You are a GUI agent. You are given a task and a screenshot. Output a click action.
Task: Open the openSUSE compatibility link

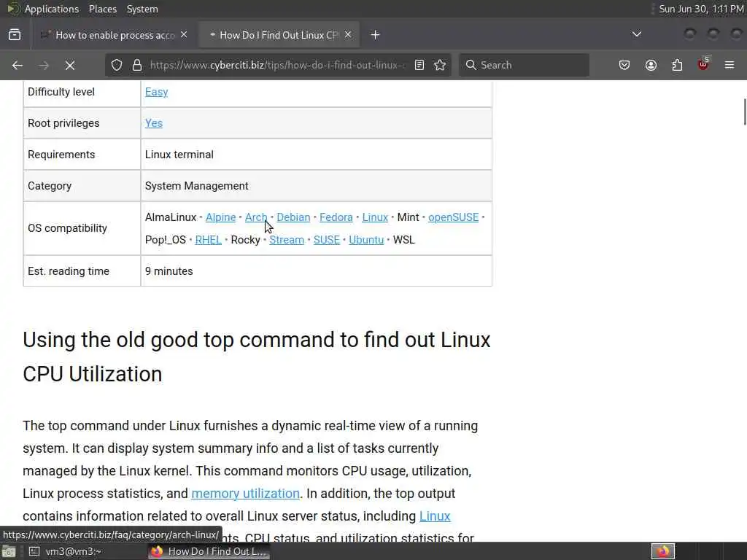tap(454, 217)
